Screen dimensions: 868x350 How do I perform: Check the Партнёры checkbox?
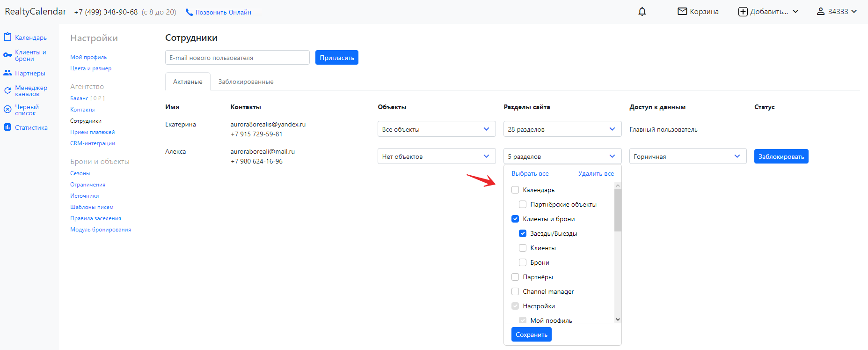point(515,277)
